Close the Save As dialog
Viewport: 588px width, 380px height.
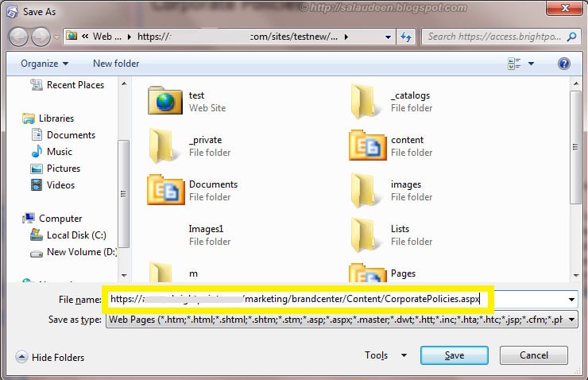coord(565,8)
